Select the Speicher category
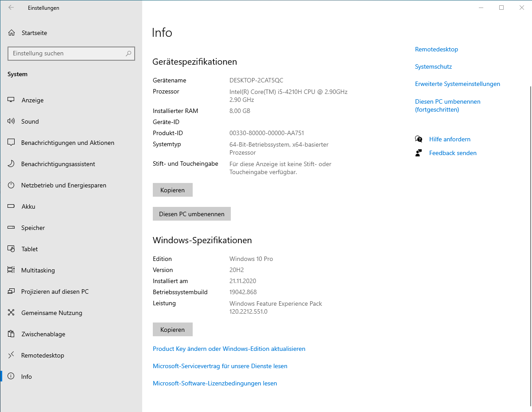Image resolution: width=532 pixels, height=412 pixels. [71, 228]
